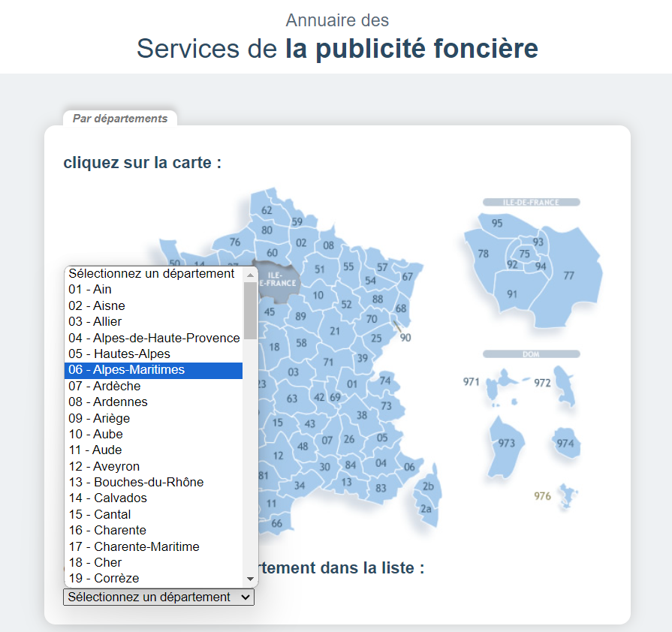
Task: Click department 76 on the map
Action: click(235, 242)
